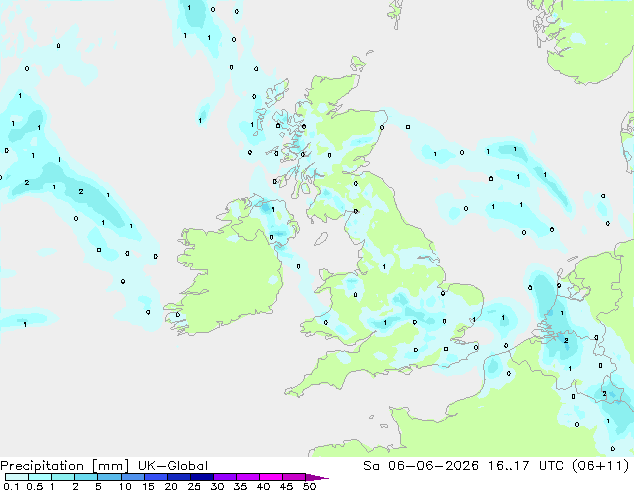Click the '45' legend scale label

pyautogui.click(x=286, y=486)
